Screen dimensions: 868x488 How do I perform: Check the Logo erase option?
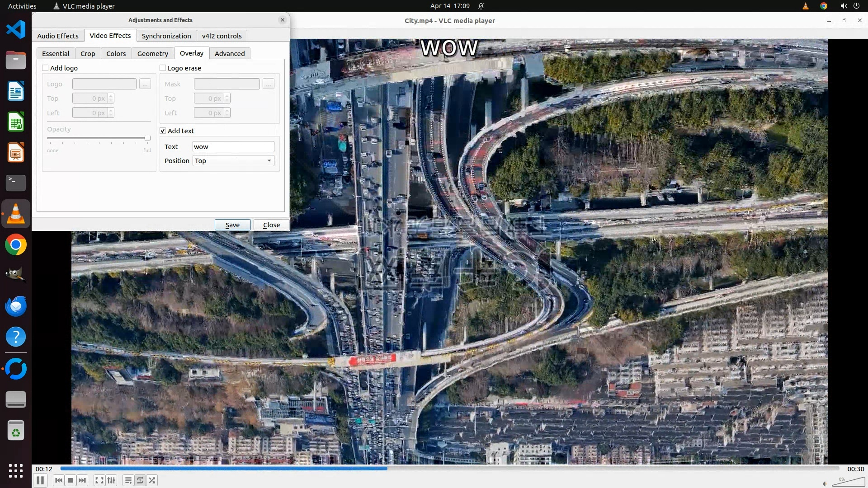click(163, 68)
